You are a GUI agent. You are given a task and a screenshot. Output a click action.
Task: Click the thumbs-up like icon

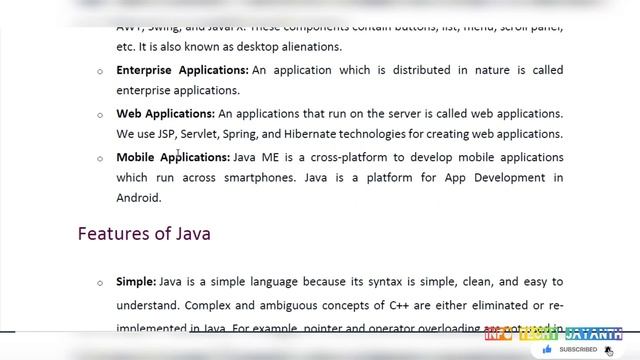547,349
